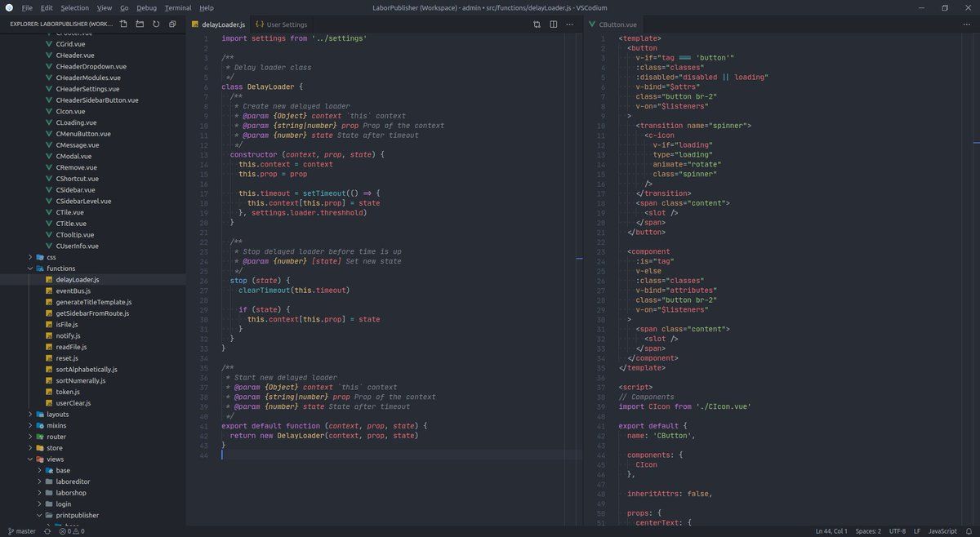Focus the CButton.vue tab
This screenshot has width=980, height=537.
(x=612, y=24)
